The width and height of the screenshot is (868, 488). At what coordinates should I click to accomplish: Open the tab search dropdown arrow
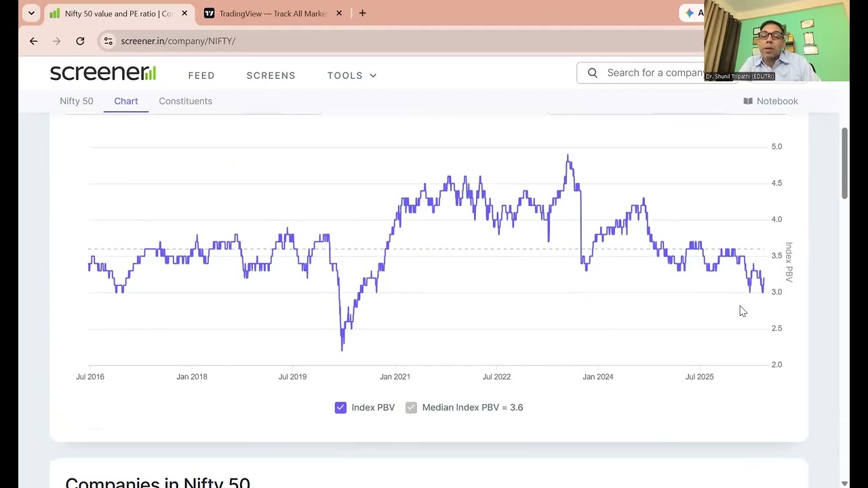(31, 13)
